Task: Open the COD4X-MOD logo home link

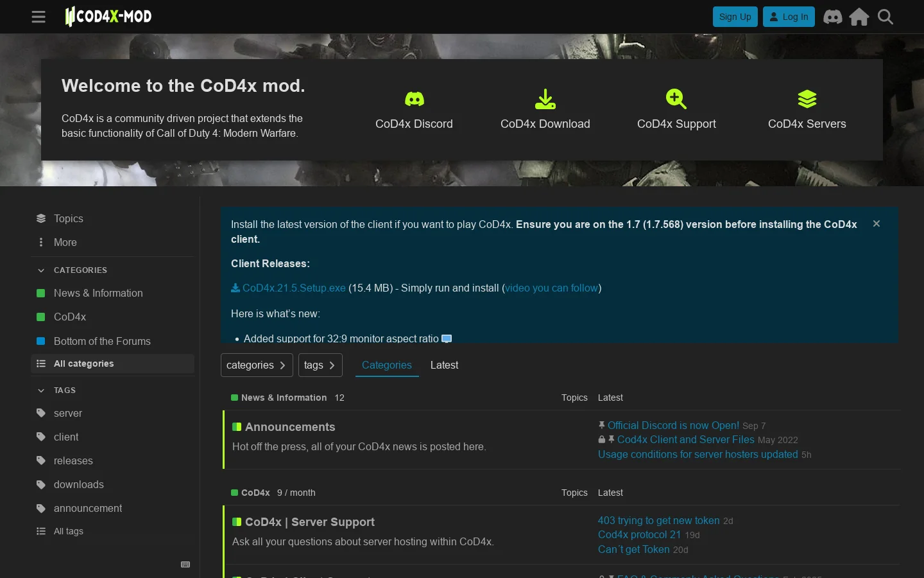Action: tap(108, 17)
